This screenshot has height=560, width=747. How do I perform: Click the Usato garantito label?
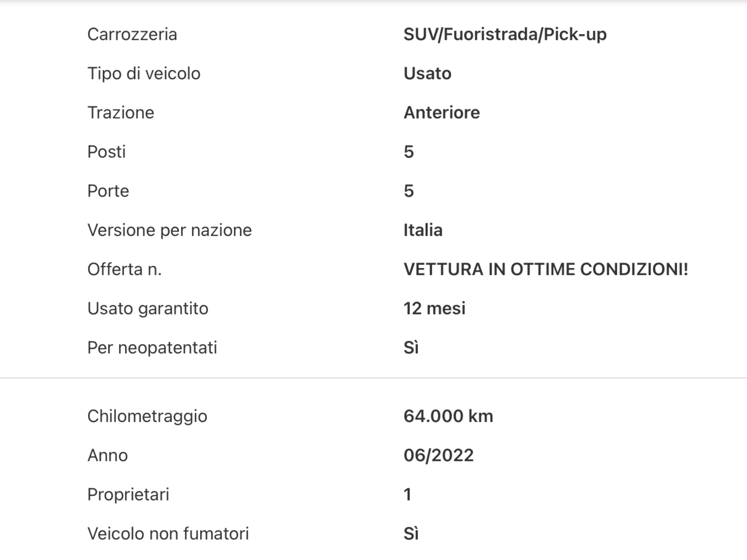148,309
